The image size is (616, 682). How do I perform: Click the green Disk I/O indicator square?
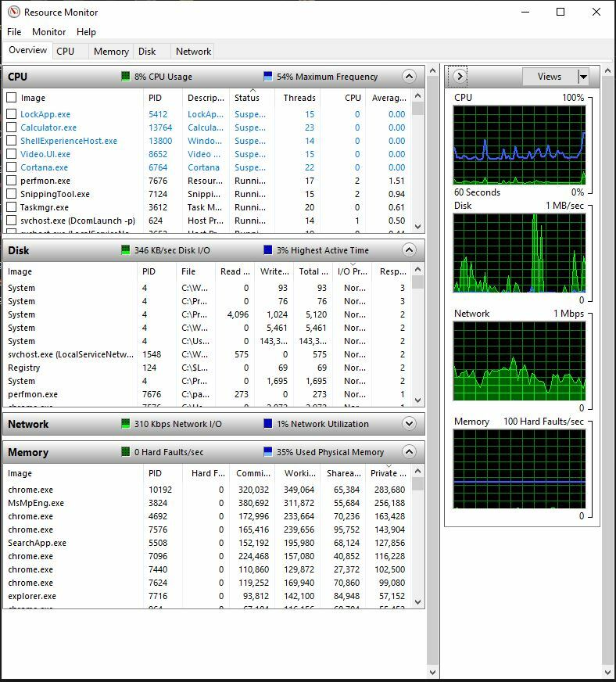point(125,250)
